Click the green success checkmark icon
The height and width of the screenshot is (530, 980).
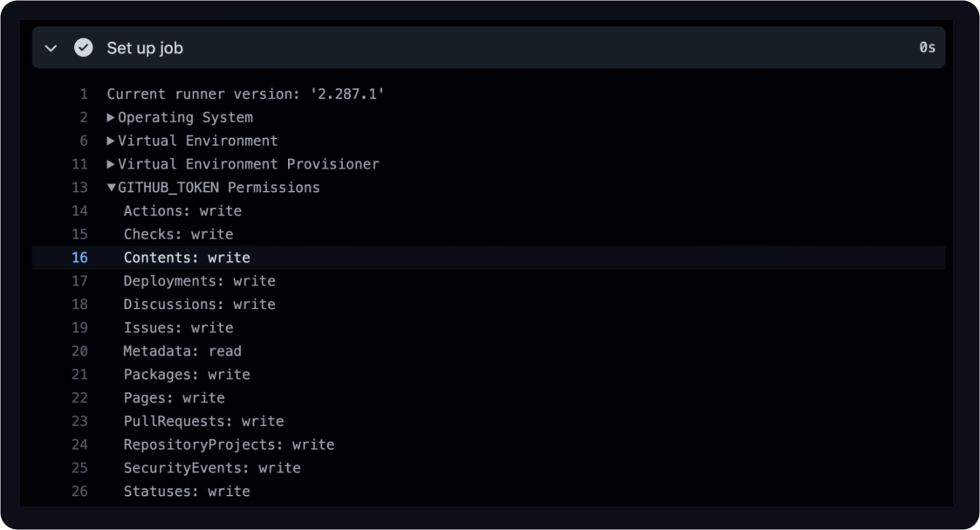click(x=83, y=47)
